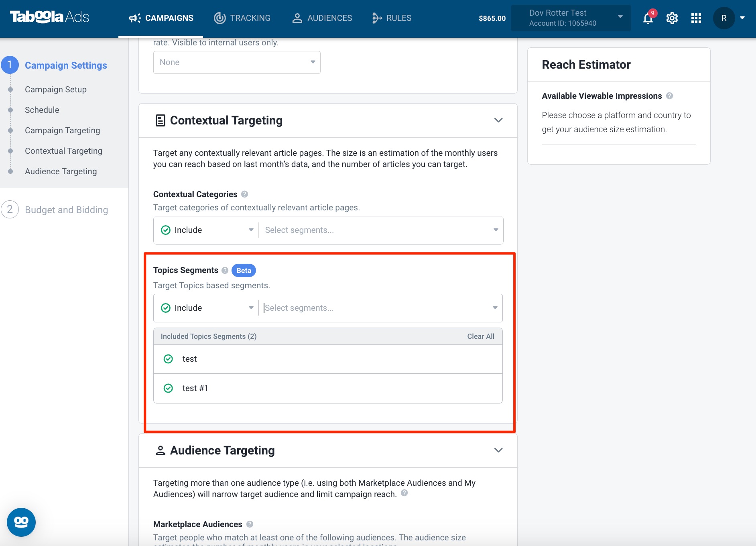Viewport: 756px width, 546px height.
Task: Collapse the Audience Targeting section chevron
Action: pos(498,450)
